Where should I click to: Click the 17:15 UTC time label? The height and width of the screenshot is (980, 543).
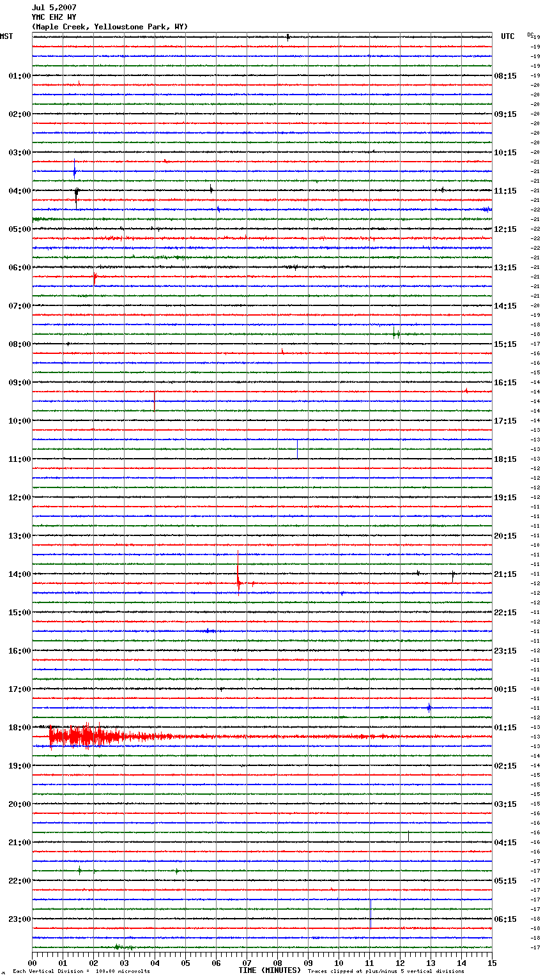pyautogui.click(x=505, y=421)
